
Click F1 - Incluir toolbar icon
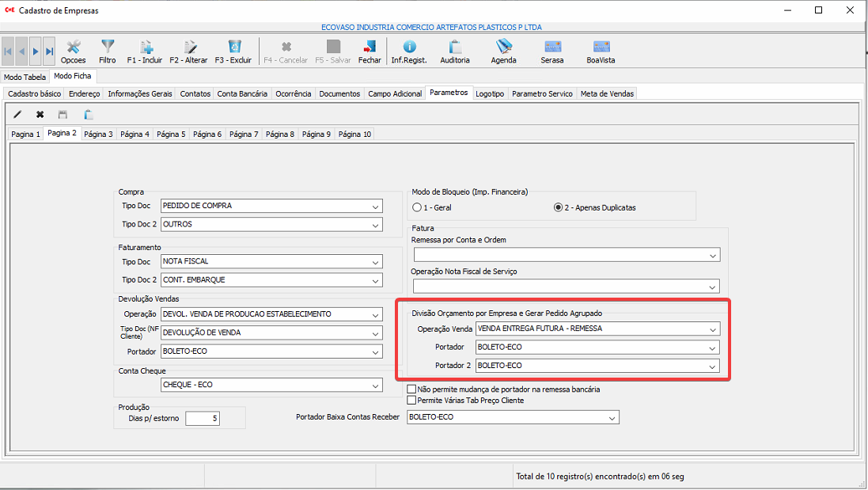145,47
